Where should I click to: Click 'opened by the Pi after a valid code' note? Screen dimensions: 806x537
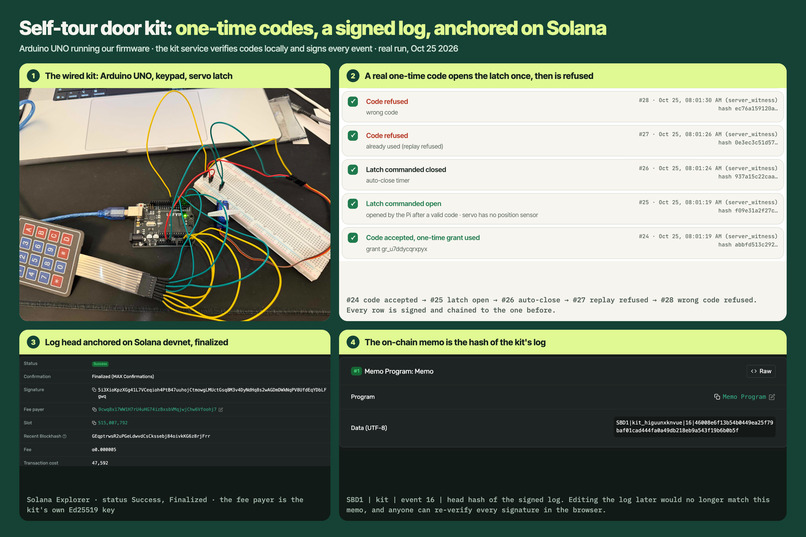452,215
